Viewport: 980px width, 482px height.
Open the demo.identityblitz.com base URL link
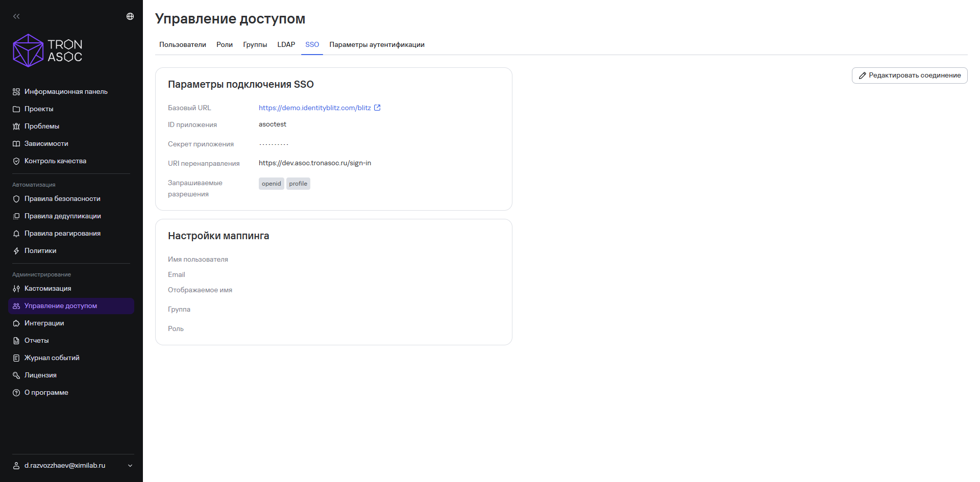pyautogui.click(x=315, y=108)
